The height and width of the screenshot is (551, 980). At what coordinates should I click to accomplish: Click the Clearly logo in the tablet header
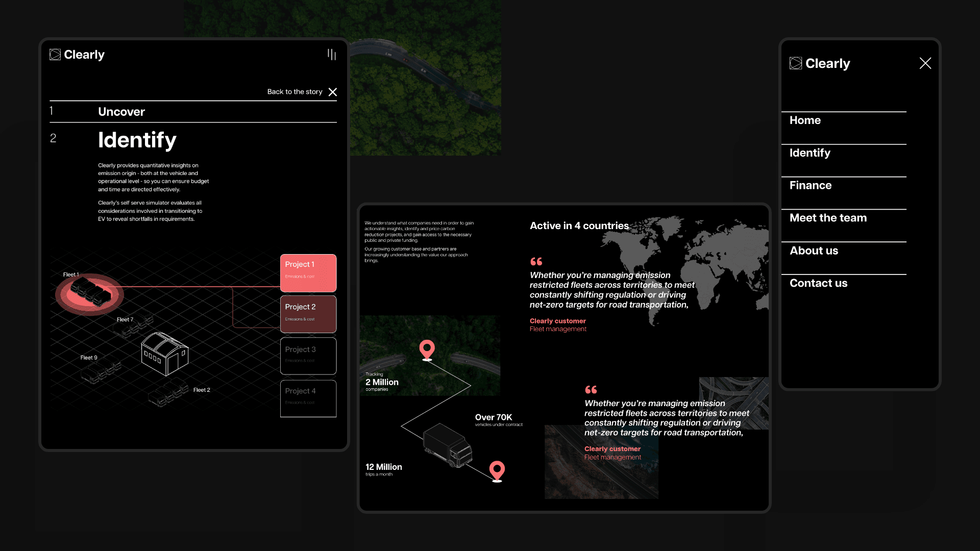point(77,55)
